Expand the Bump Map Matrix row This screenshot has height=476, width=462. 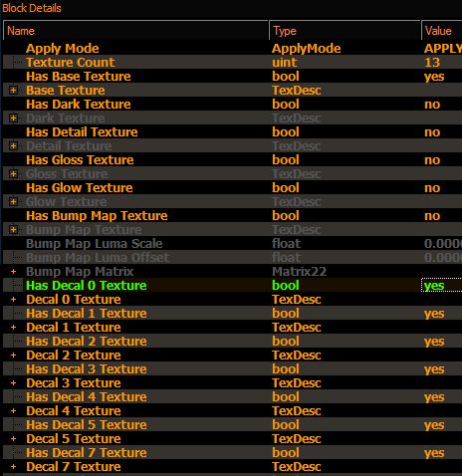[13, 272]
